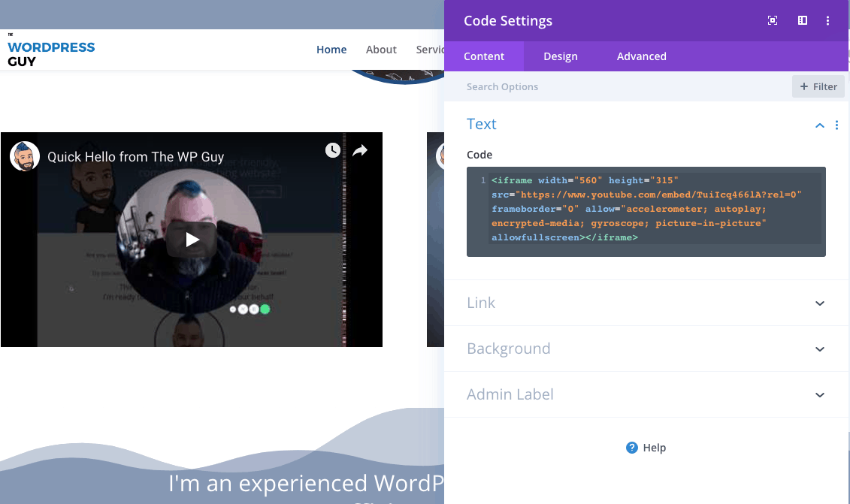Viewport: 850px width, 504px height.
Task: Click the Watch Later clock icon on video
Action: pyautogui.click(x=332, y=151)
